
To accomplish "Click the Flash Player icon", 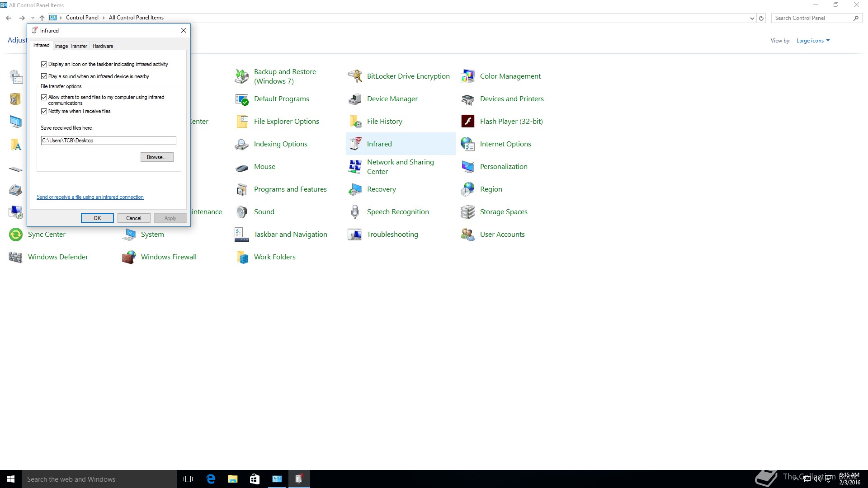I will 467,121.
